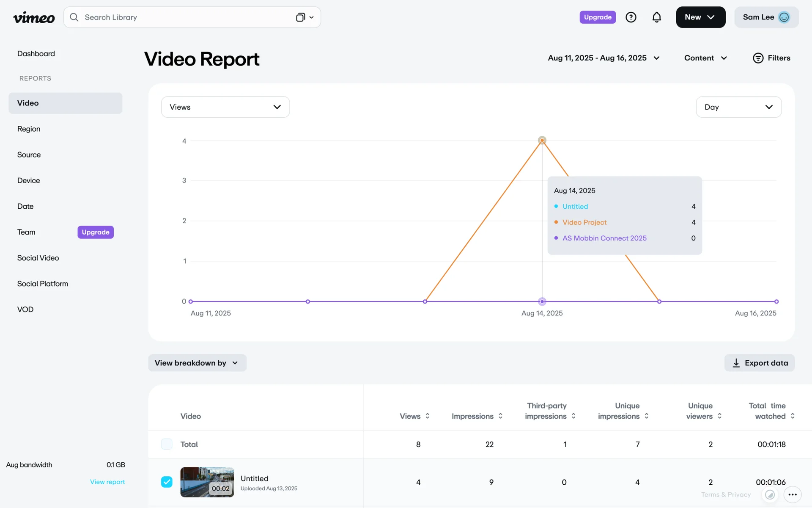The width and height of the screenshot is (812, 508).
Task: Expand the Views metric dropdown
Action: [x=225, y=107]
